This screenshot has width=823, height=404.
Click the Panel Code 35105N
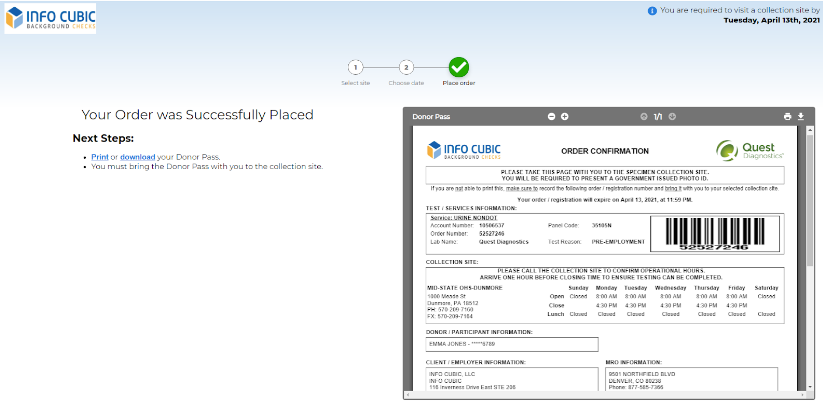point(602,225)
